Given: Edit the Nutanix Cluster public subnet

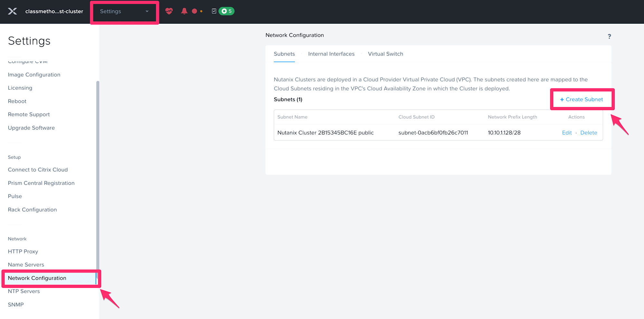Looking at the screenshot, I should pos(567,132).
